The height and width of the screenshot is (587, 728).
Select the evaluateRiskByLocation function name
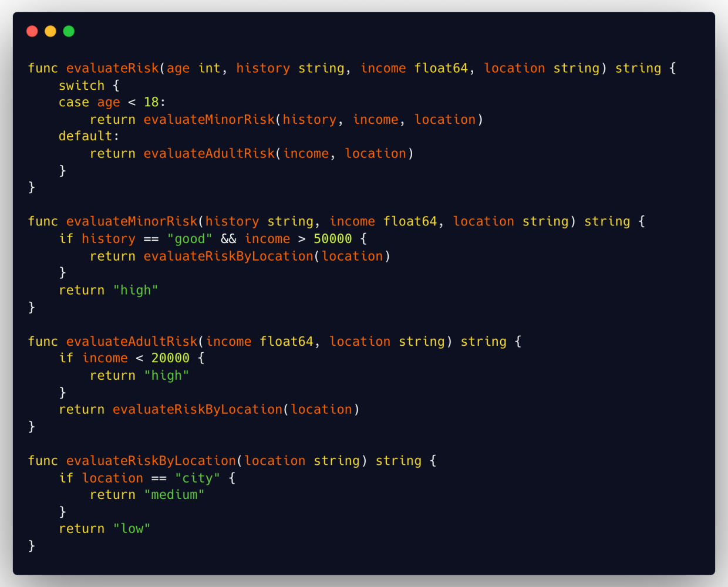pyautogui.click(x=150, y=460)
